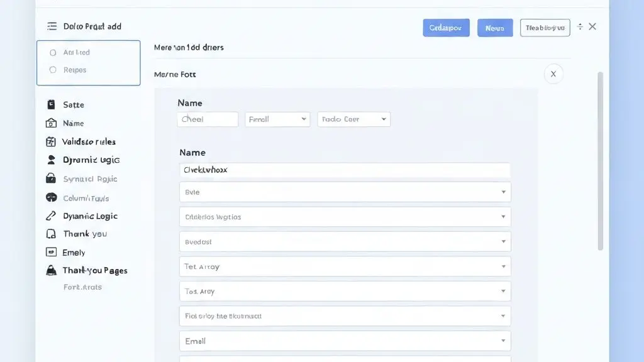Select the first radio button in sidebar box

pos(53,53)
